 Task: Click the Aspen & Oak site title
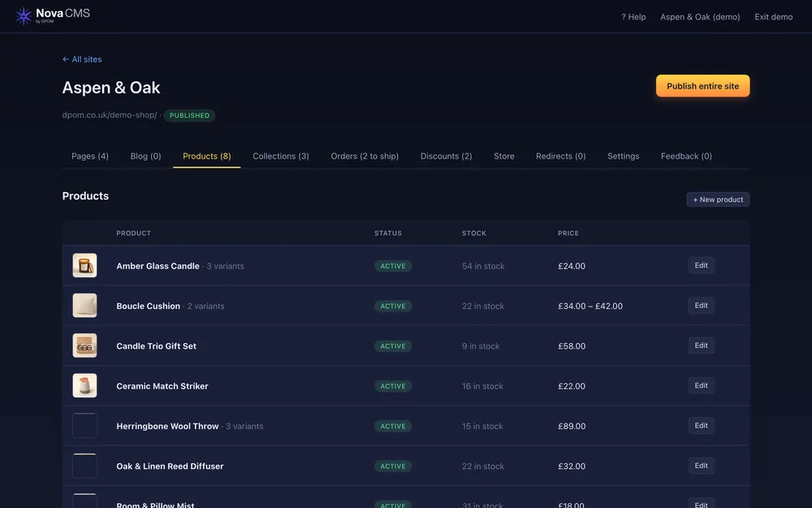[x=111, y=87]
